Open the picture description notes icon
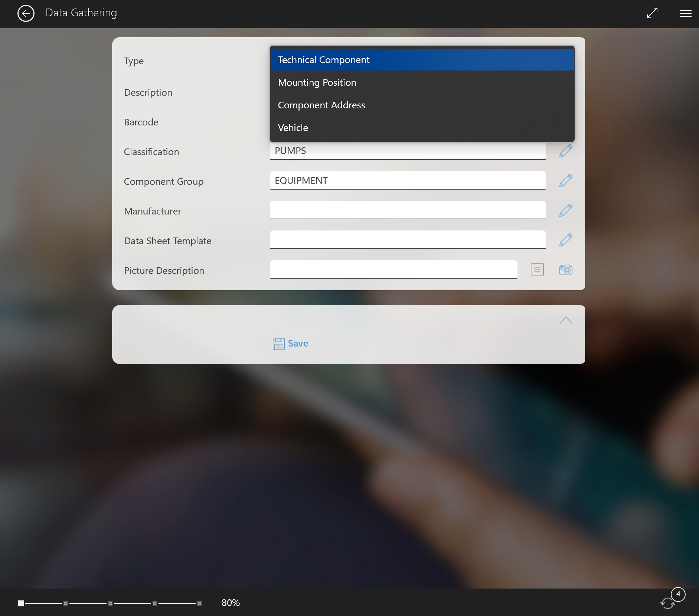 point(537,270)
